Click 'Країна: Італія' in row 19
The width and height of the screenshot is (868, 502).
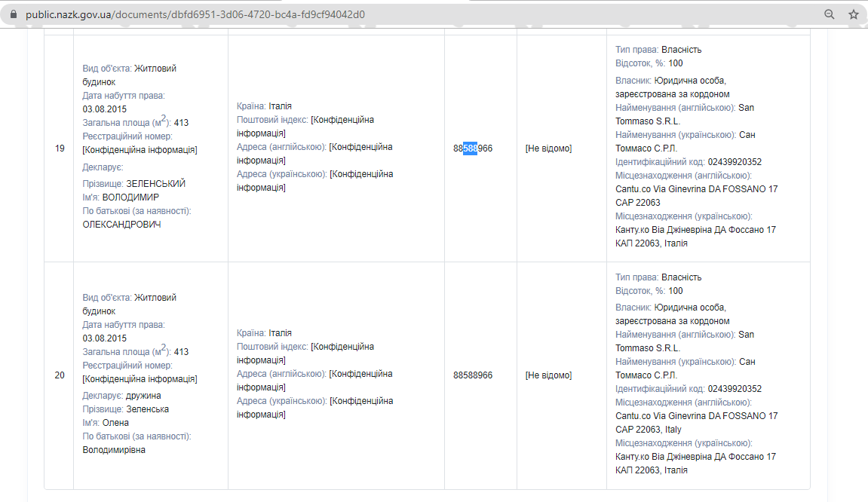point(264,106)
